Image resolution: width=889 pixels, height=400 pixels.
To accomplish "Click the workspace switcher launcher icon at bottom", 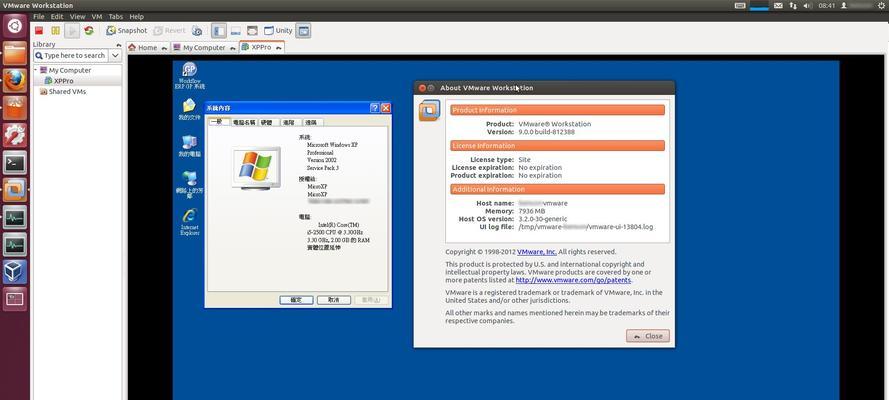I will 15,299.
